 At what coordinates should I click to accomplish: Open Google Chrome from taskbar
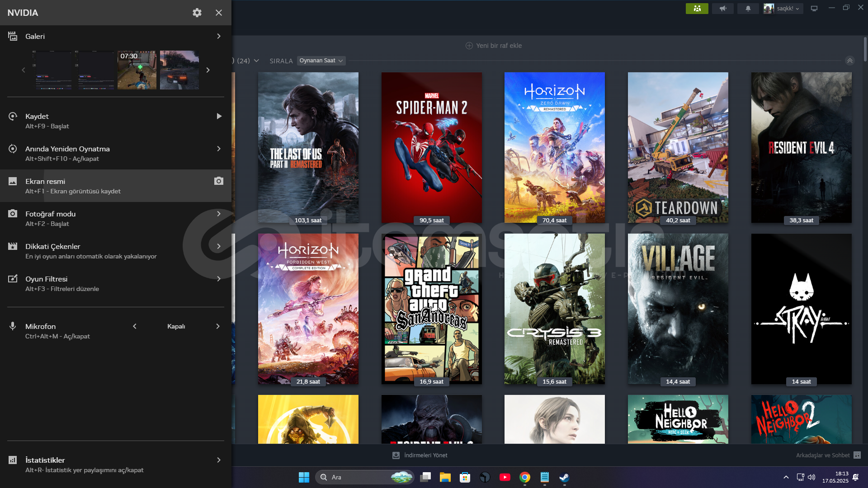tap(525, 477)
